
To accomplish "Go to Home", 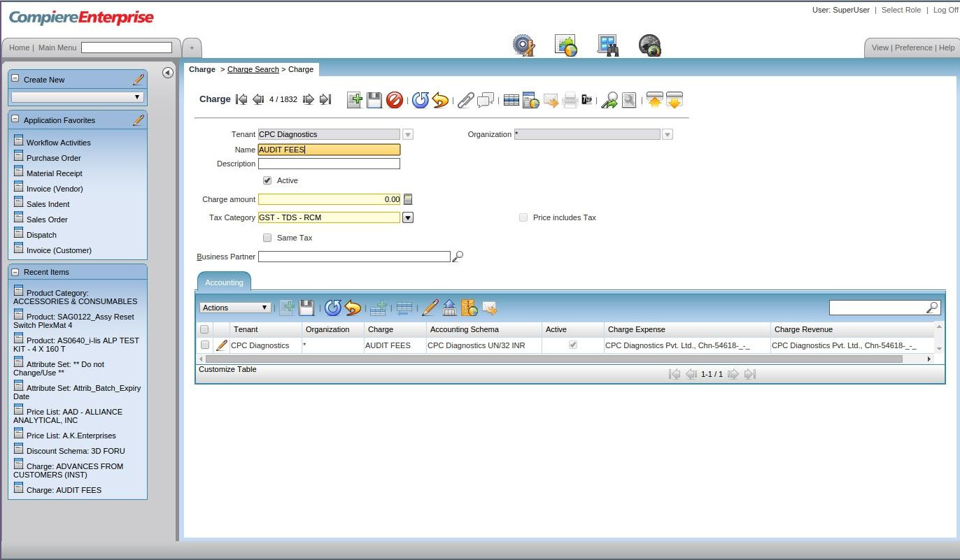I will (x=19, y=48).
